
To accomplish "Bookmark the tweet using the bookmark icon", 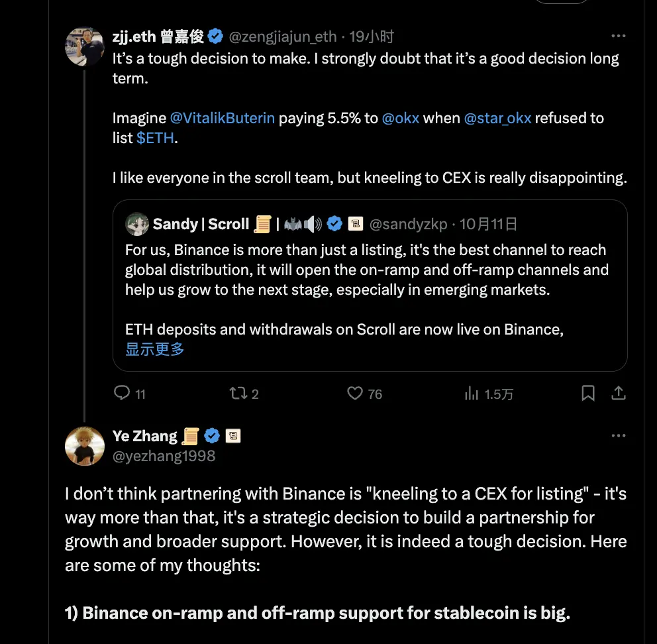I will pos(587,393).
